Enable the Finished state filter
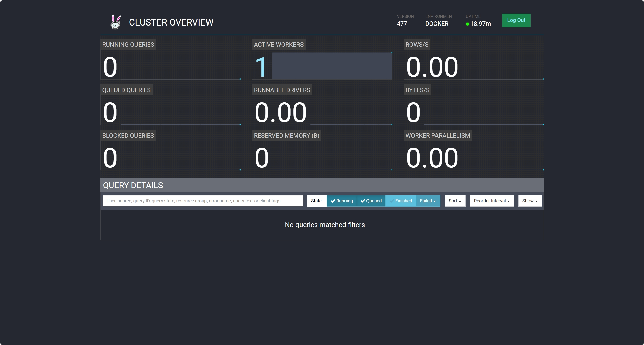This screenshot has width=644, height=345. tap(401, 201)
